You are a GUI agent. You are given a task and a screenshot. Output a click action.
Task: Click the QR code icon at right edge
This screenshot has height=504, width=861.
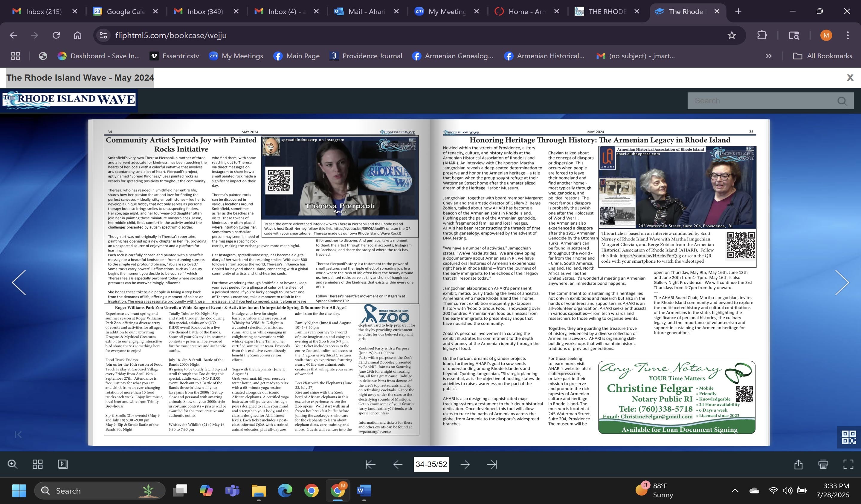pyautogui.click(x=849, y=437)
